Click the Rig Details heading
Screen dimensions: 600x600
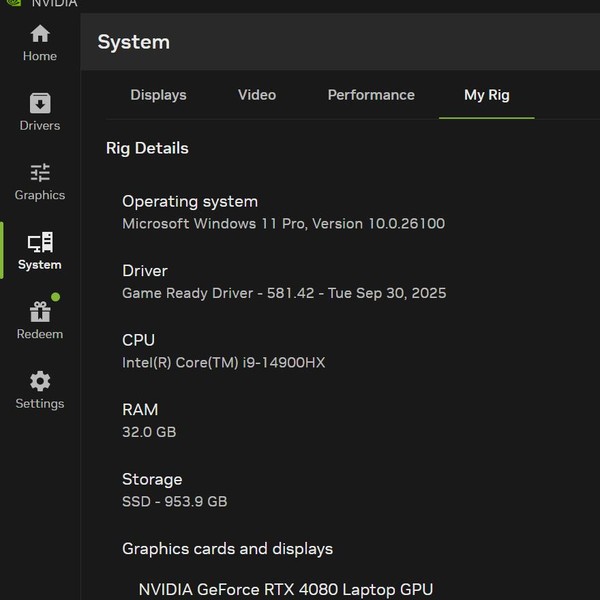pyautogui.click(x=147, y=148)
